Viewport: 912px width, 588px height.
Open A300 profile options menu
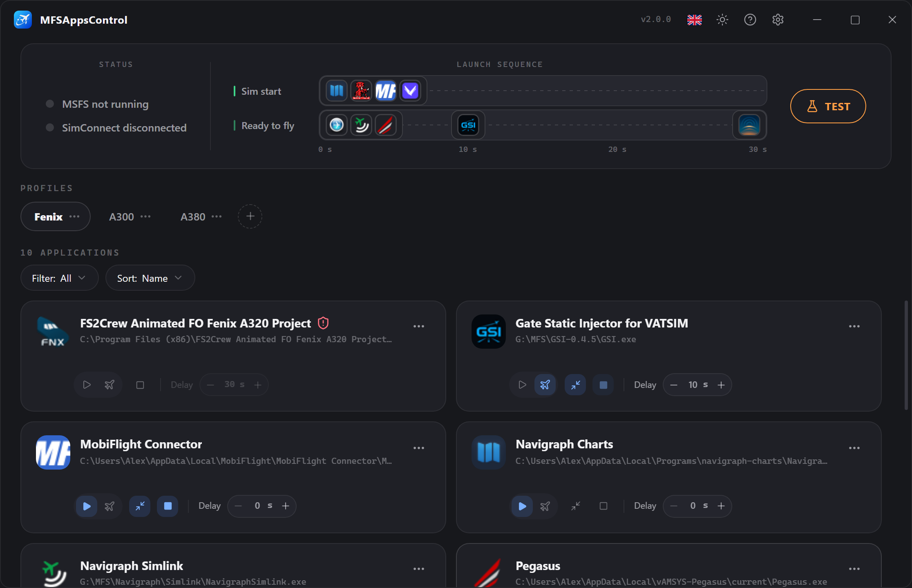click(x=145, y=216)
